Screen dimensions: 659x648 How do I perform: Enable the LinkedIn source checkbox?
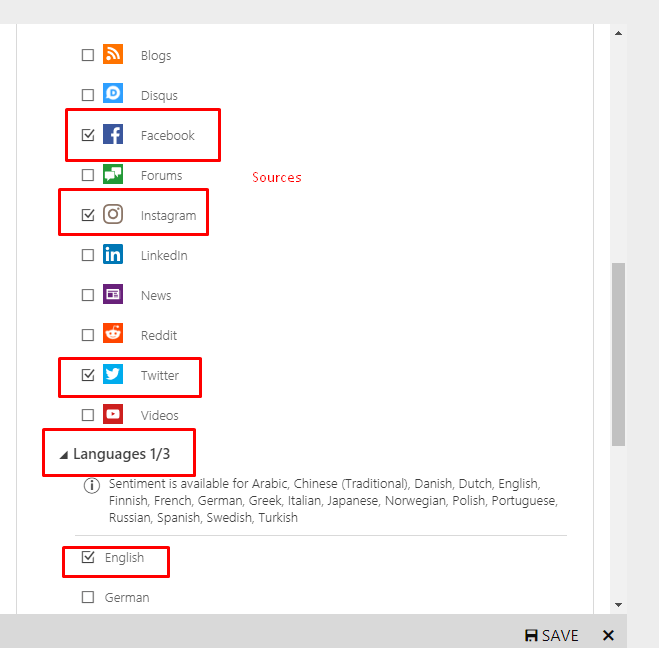pyautogui.click(x=88, y=255)
